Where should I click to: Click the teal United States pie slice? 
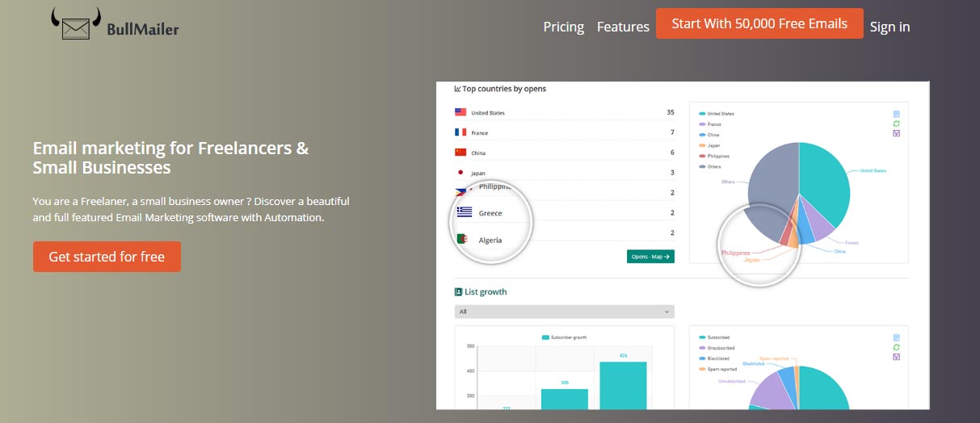point(826,179)
